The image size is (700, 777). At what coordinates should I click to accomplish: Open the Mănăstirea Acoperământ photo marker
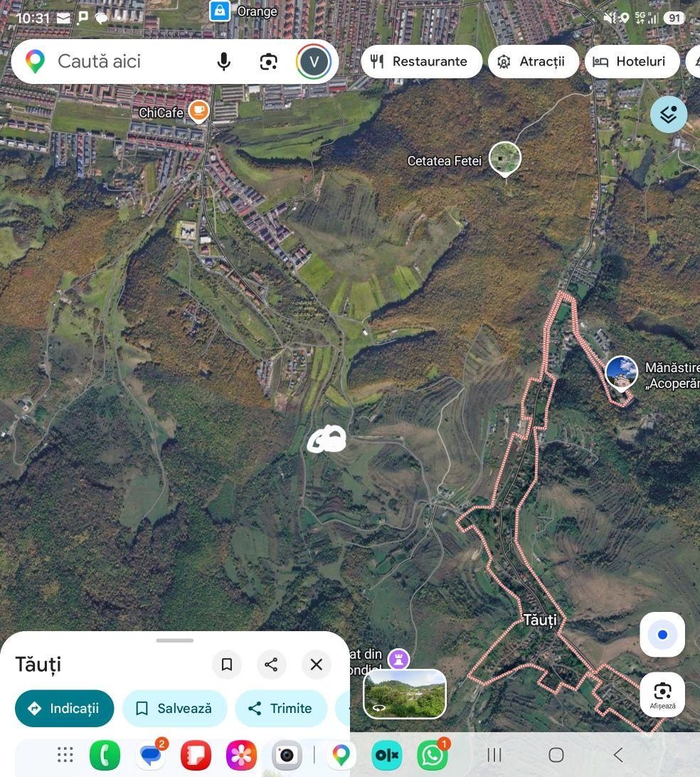coord(621,373)
